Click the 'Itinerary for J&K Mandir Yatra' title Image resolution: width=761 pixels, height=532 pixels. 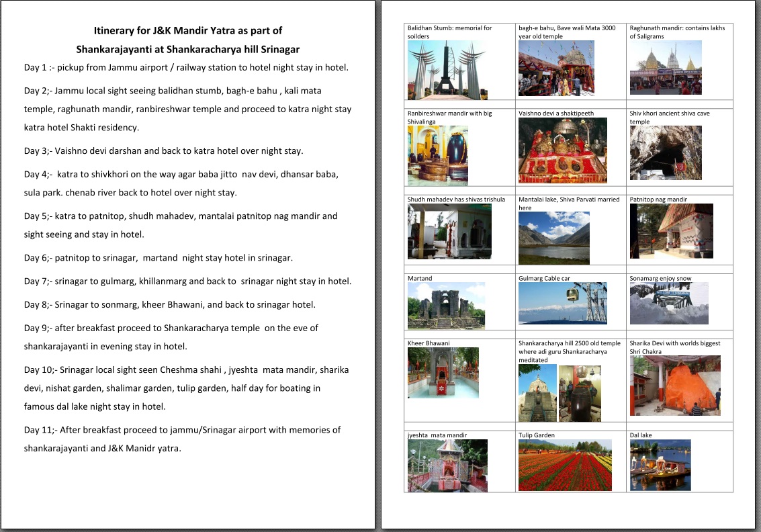coord(187,30)
